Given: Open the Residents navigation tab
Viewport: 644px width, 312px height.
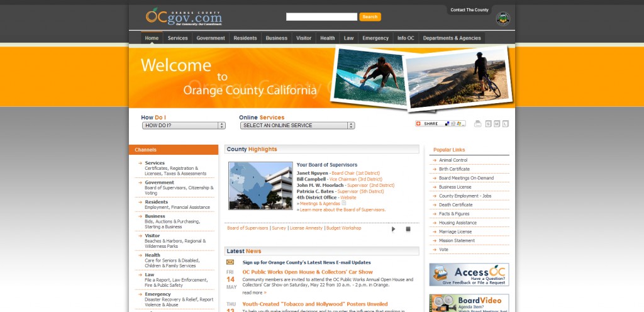Looking at the screenshot, I should click(245, 38).
